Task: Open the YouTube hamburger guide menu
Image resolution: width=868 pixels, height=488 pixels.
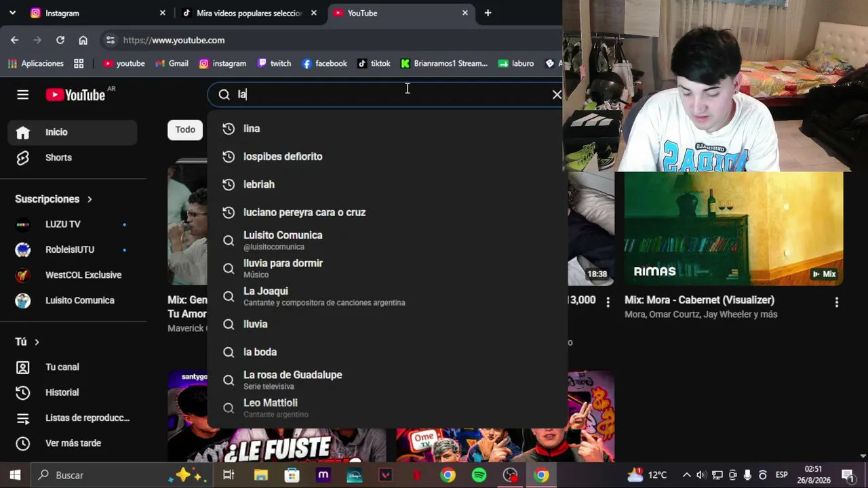Action: click(x=23, y=95)
